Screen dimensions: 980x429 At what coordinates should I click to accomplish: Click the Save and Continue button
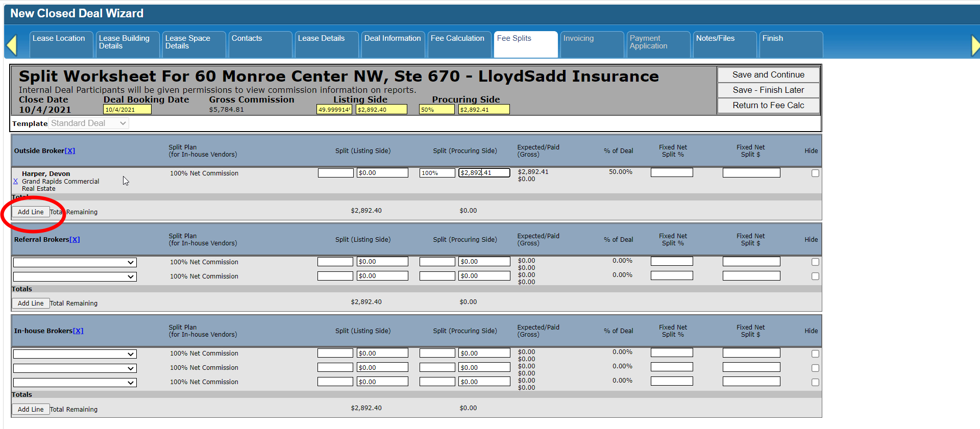[768, 75]
